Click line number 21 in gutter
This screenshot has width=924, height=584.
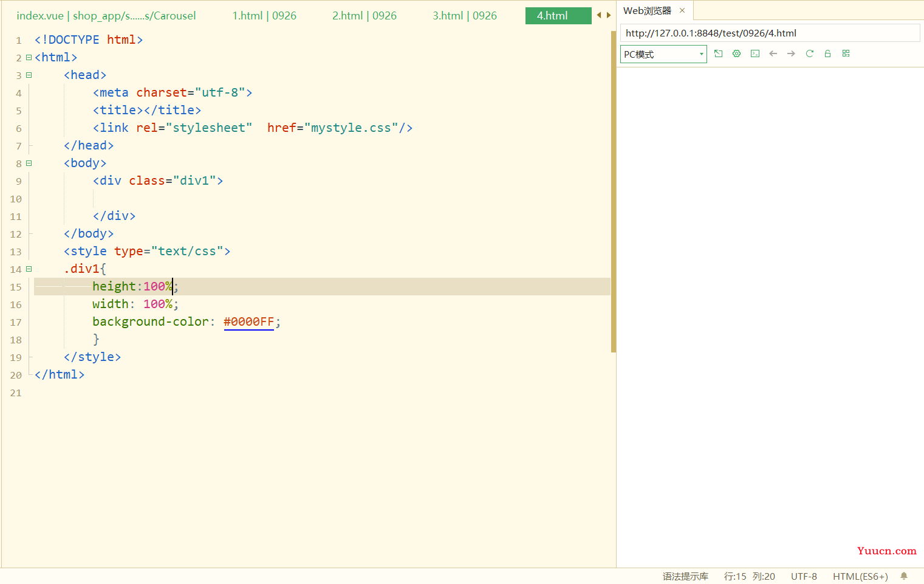point(16,393)
